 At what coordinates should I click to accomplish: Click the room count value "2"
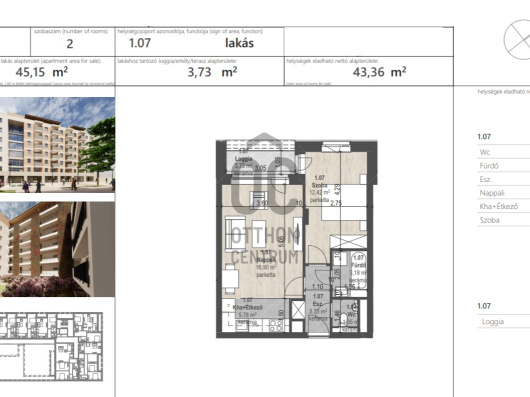click(x=70, y=44)
